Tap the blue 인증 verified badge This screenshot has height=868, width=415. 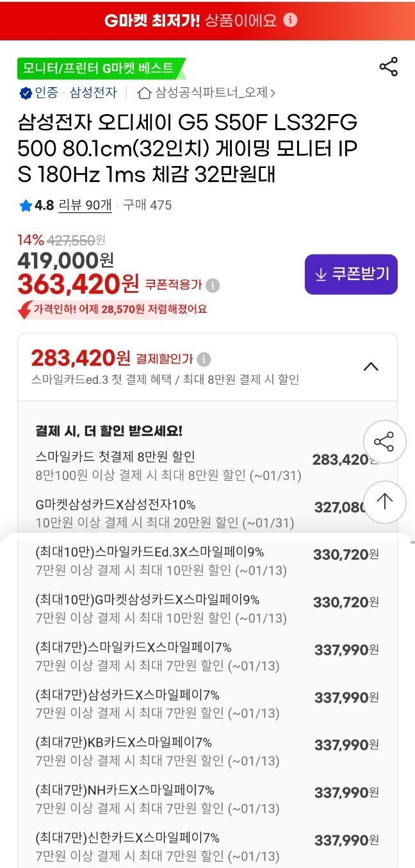point(26,93)
